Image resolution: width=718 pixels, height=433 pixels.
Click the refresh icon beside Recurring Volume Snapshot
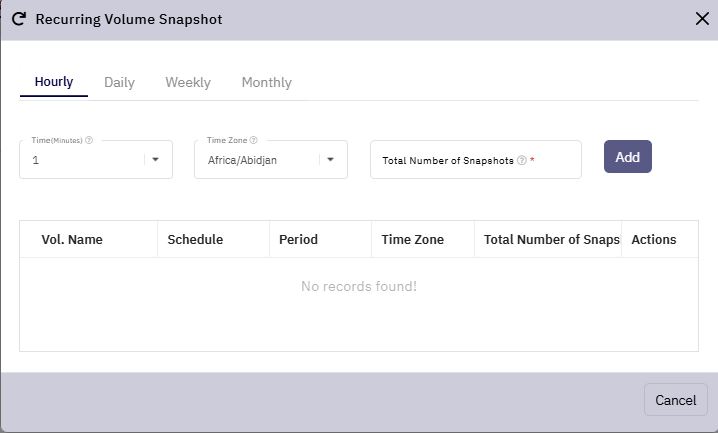(x=19, y=19)
